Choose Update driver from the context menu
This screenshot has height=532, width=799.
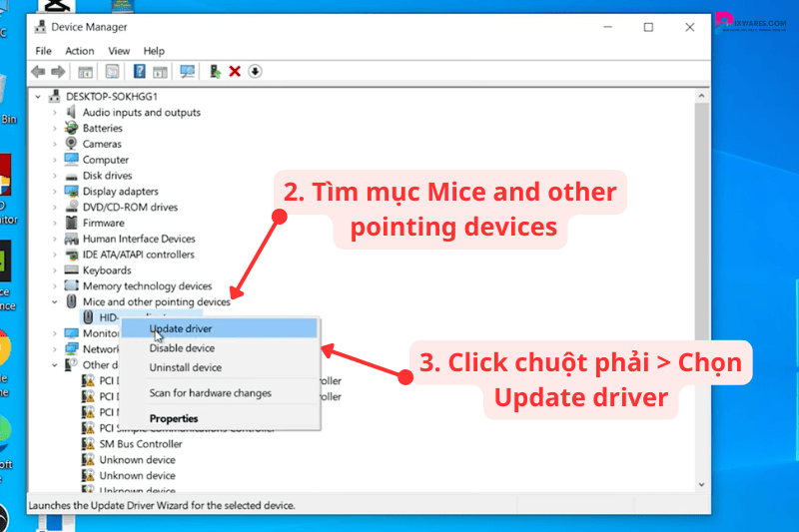181,328
